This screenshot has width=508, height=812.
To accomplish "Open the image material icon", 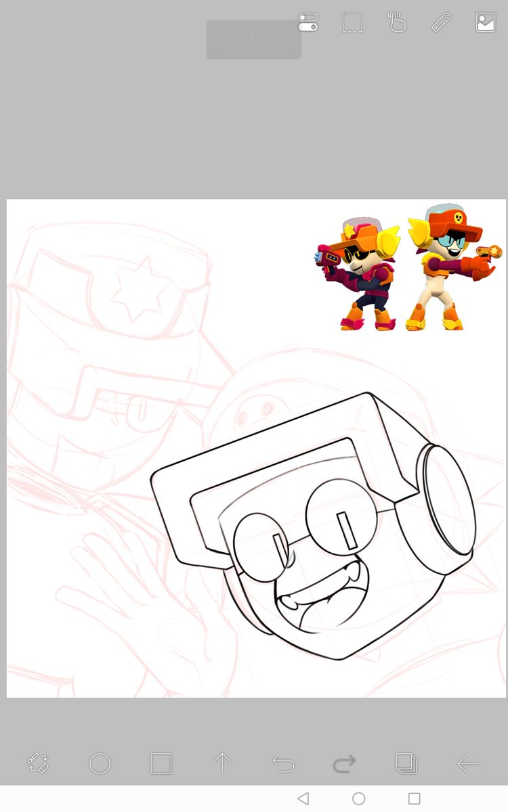I will pyautogui.click(x=486, y=22).
